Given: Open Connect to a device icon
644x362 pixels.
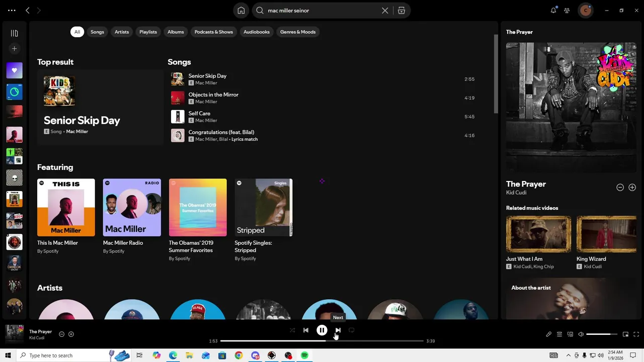Looking at the screenshot, I should click(570, 334).
